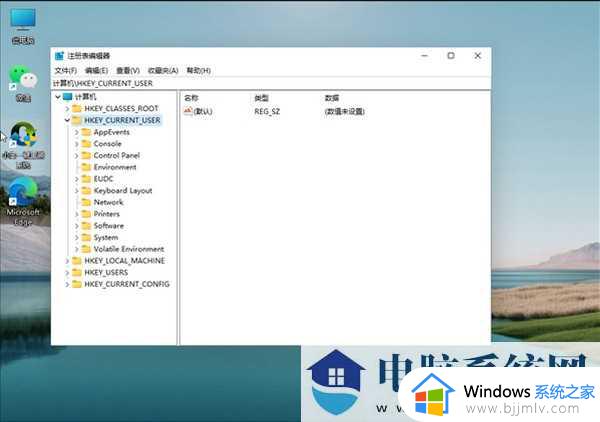This screenshot has width=600, height=422.
Task: Click the REG_SZ type cell
Action: [x=267, y=111]
